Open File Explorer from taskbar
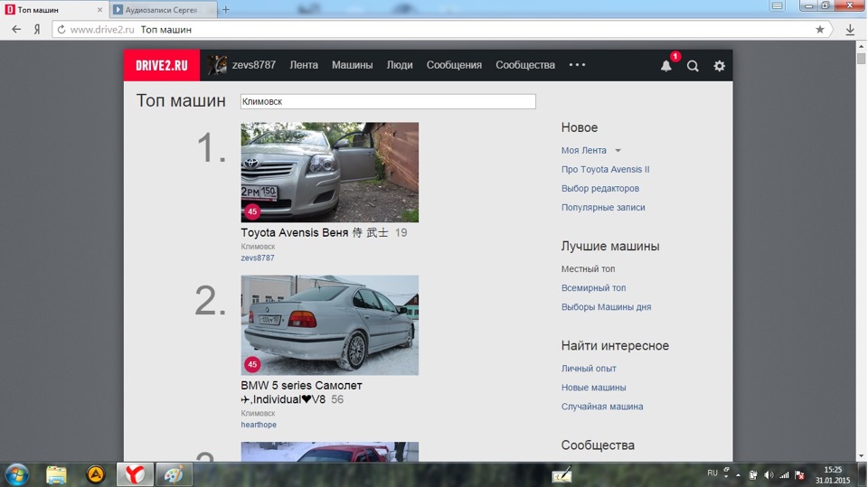 [56, 475]
